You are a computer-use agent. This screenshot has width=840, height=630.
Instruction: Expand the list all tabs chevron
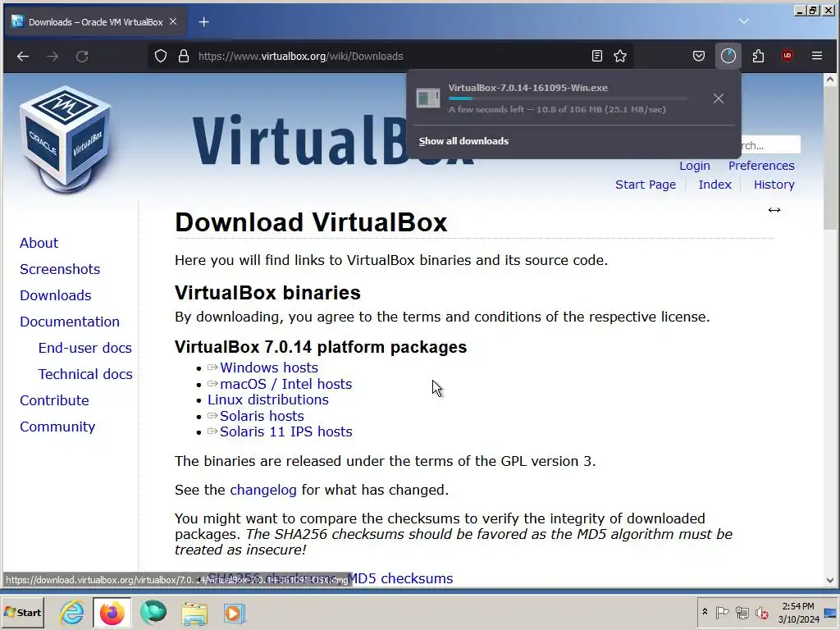tap(743, 21)
